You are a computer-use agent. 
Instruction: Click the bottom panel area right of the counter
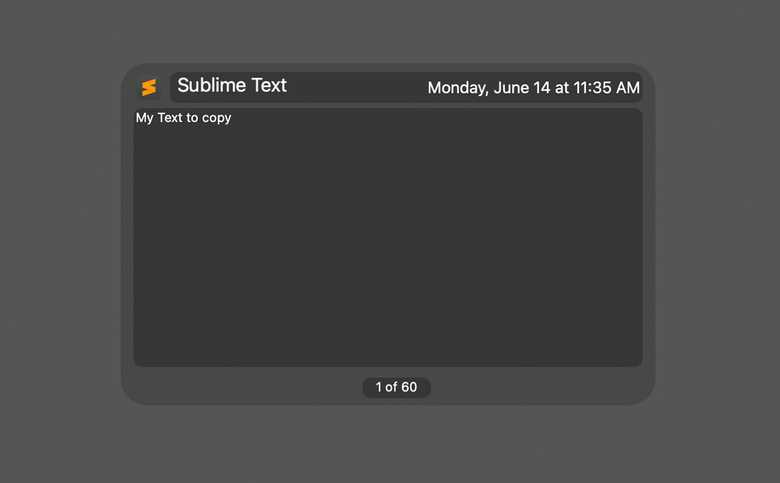pyautogui.click(x=540, y=387)
